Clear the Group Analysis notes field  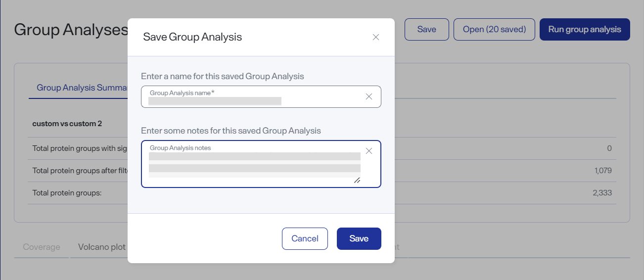[369, 151]
